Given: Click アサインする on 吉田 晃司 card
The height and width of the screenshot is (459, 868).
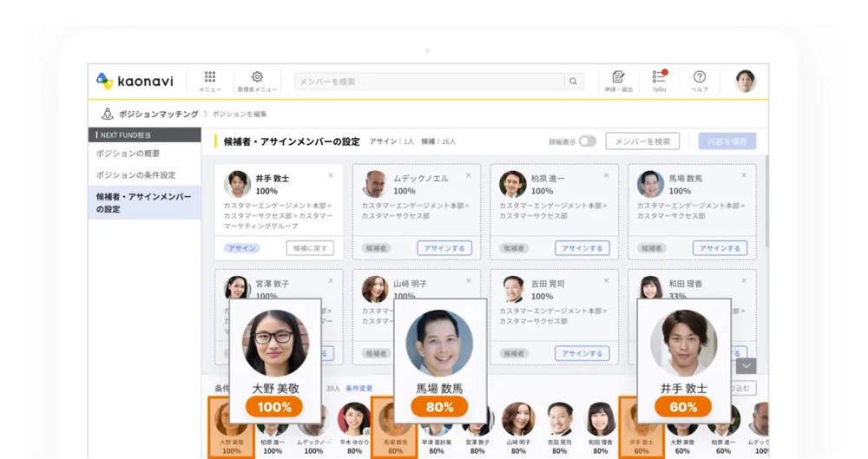Looking at the screenshot, I should [582, 353].
